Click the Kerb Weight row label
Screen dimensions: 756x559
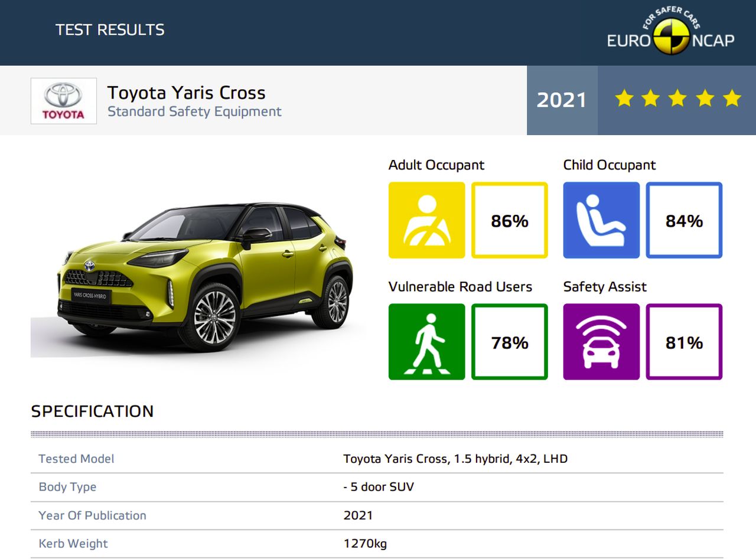click(73, 544)
